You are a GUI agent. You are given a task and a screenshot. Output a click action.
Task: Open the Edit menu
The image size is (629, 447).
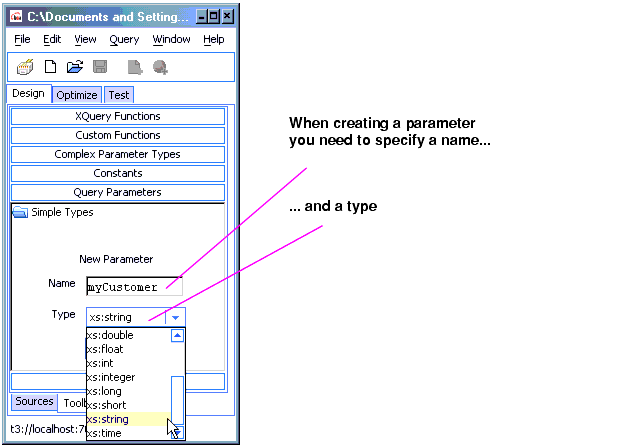coord(52,39)
